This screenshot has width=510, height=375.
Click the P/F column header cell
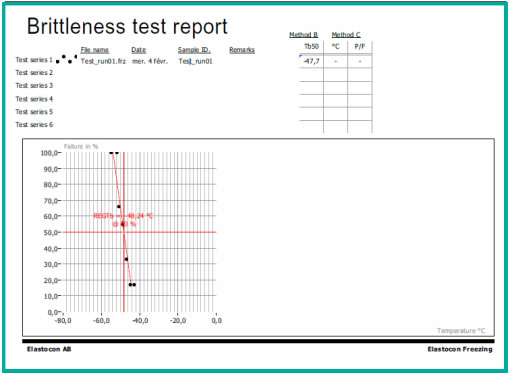pos(360,47)
